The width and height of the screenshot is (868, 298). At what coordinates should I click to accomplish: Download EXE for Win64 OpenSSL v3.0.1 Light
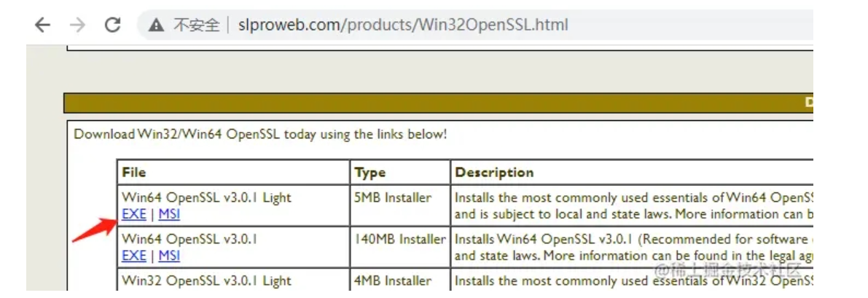tap(134, 213)
